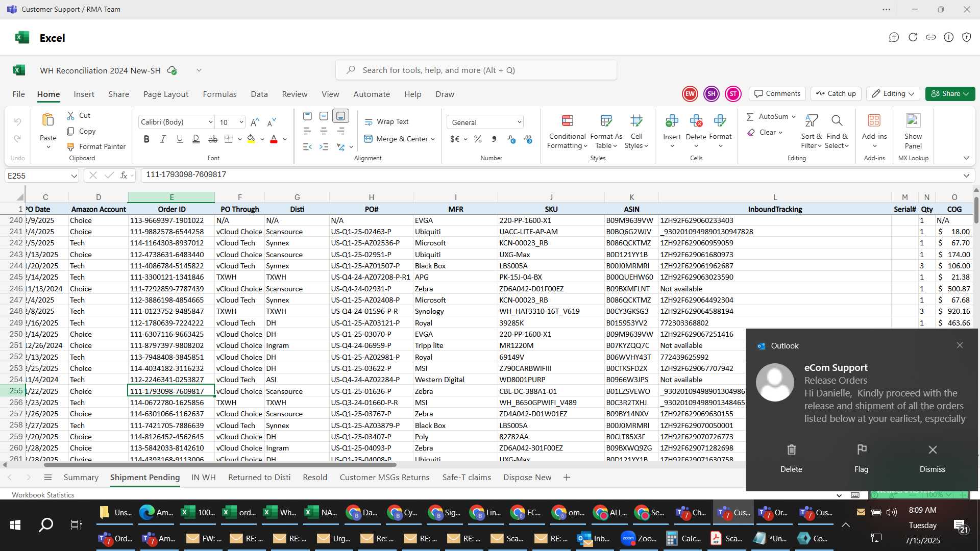Switch to the IN WH sheet tab
Viewport: 980px width, 551px height.
click(203, 478)
